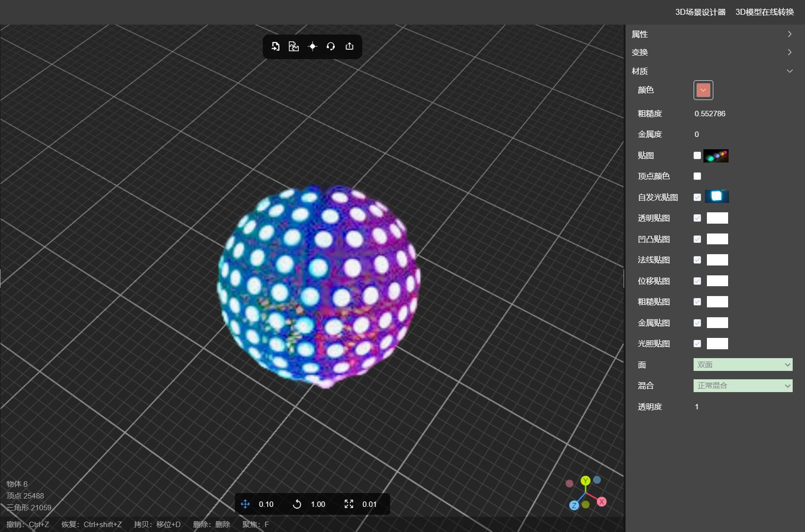Click the 透明度 value 1

pyautogui.click(x=697, y=406)
